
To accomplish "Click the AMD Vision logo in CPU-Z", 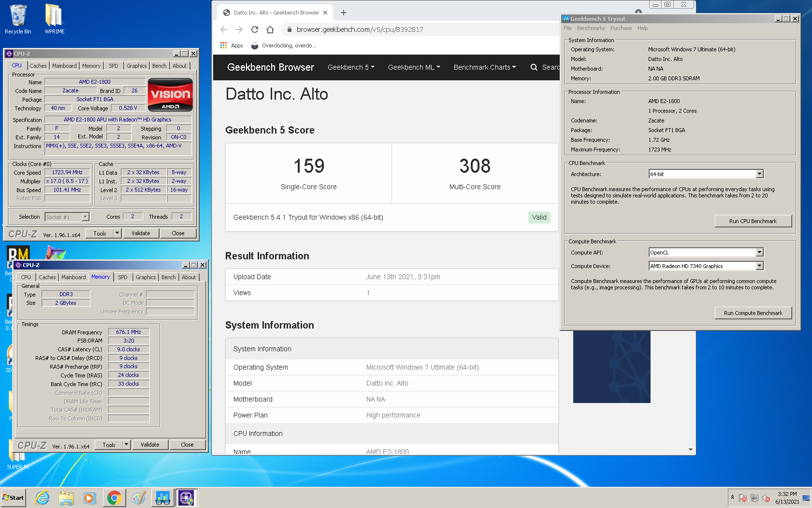I will tap(170, 95).
